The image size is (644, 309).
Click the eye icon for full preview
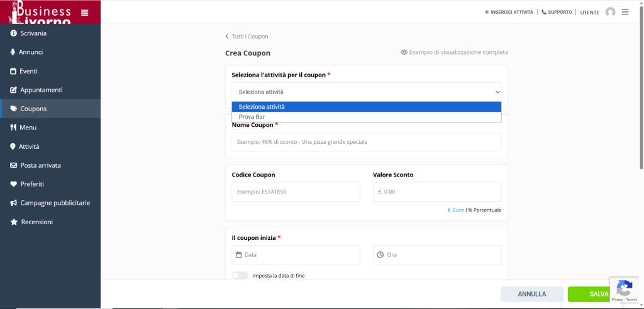[x=404, y=53]
